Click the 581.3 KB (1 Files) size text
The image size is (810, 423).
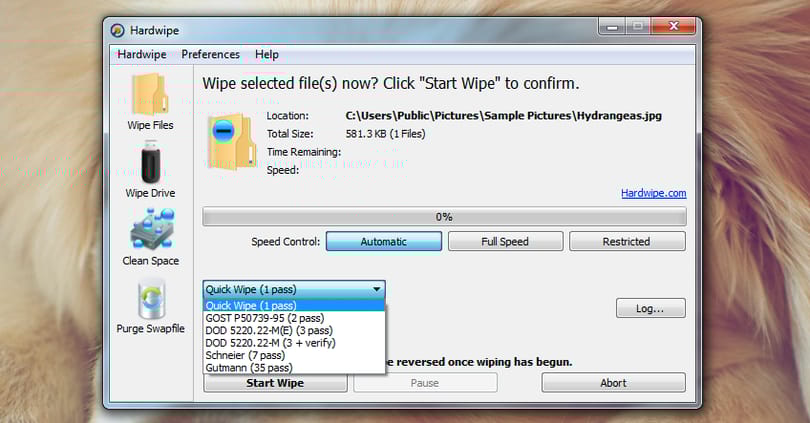tap(385, 134)
